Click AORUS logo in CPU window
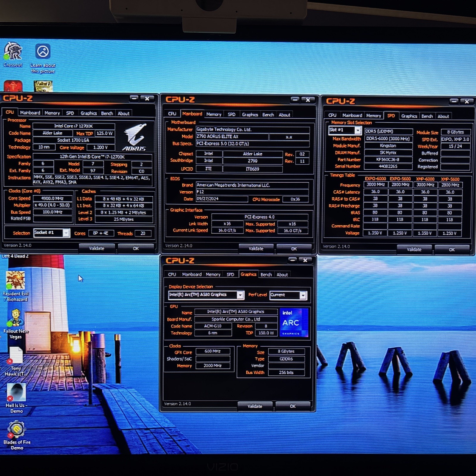Screen dimensions: 476x476 coord(135,137)
